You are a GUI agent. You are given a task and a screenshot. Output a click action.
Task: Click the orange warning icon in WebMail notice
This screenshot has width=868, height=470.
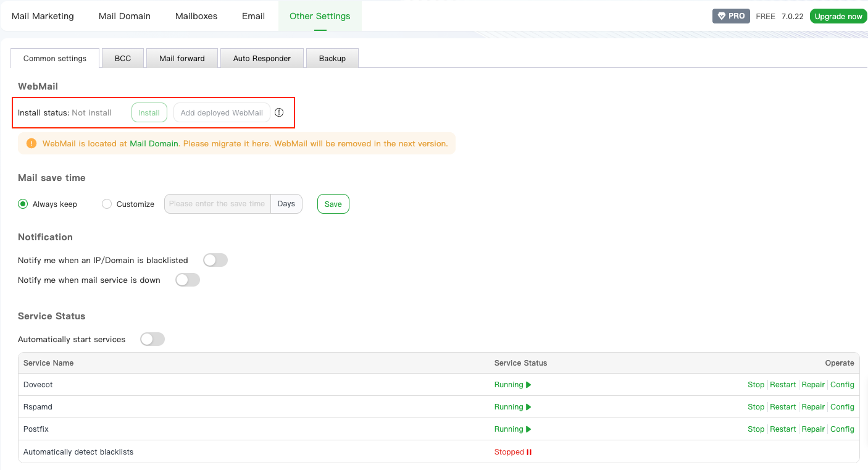pyautogui.click(x=31, y=143)
